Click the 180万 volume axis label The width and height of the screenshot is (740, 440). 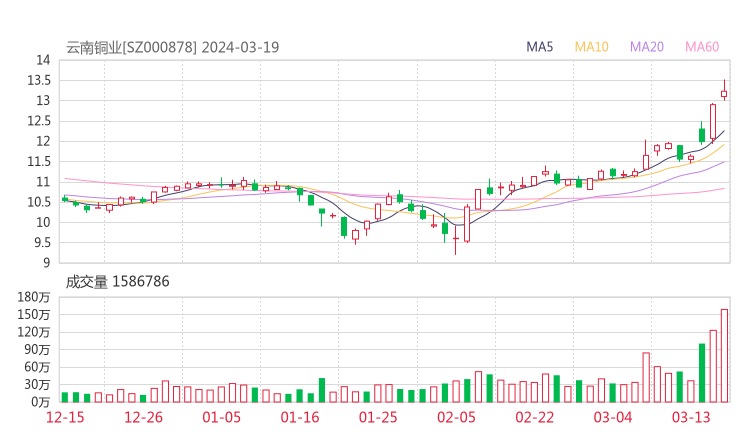tap(34, 297)
